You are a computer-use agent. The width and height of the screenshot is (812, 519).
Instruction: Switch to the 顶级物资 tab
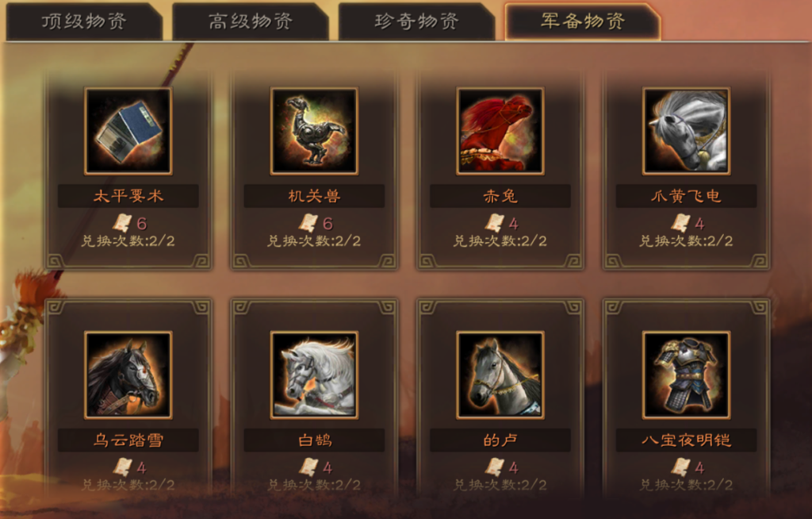84,21
